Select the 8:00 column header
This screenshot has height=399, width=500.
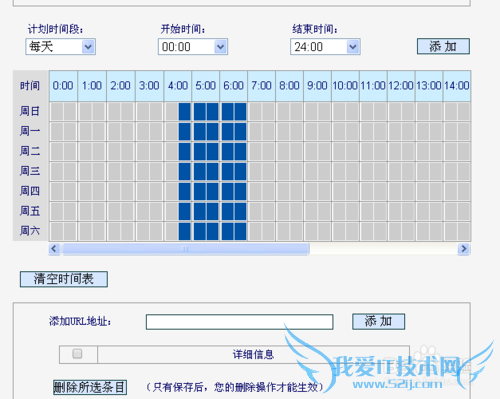click(289, 86)
